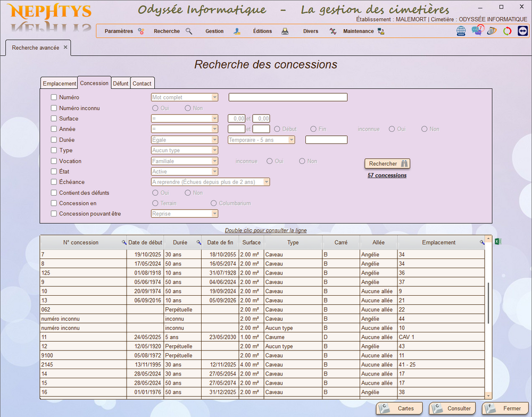532x417 pixels.
Task: Click the Numéro text input field
Action: tap(288, 97)
